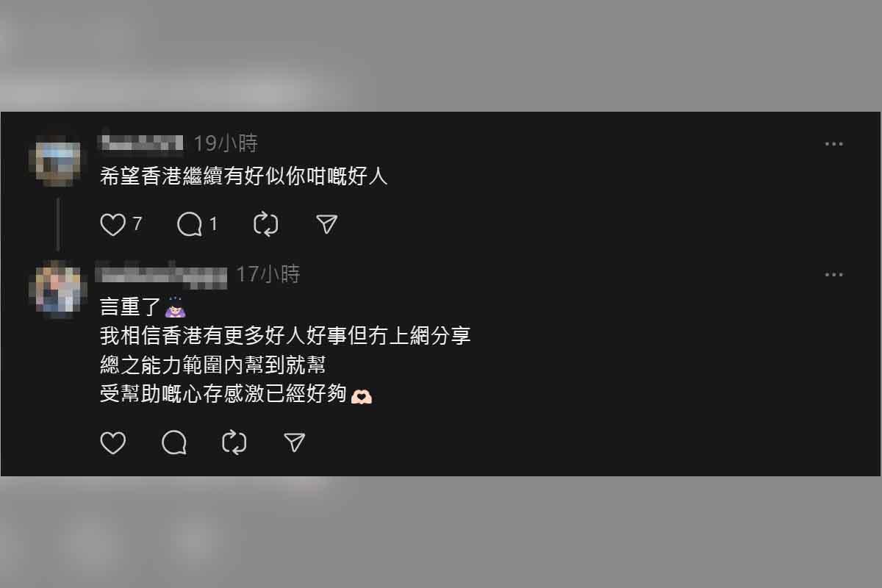Open replies on the 19小時 comment
The image size is (882, 588).
point(190,224)
